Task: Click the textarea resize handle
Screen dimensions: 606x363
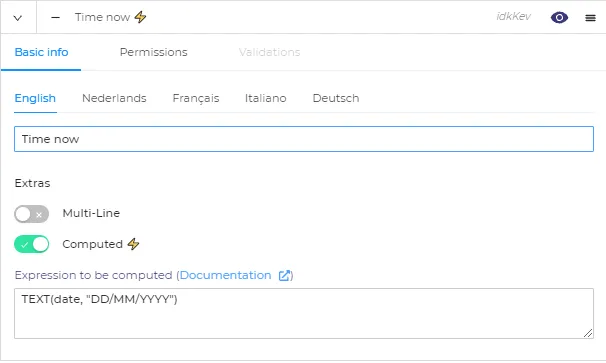Action: (588, 333)
